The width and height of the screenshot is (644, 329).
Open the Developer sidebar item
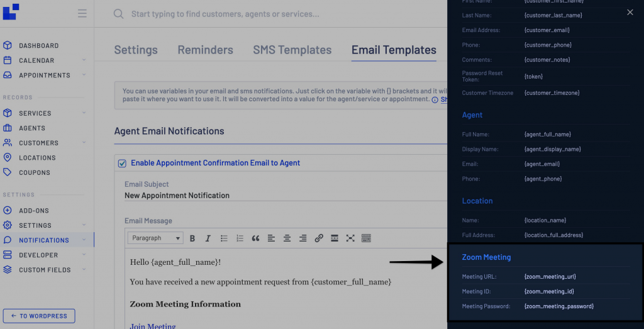38,255
